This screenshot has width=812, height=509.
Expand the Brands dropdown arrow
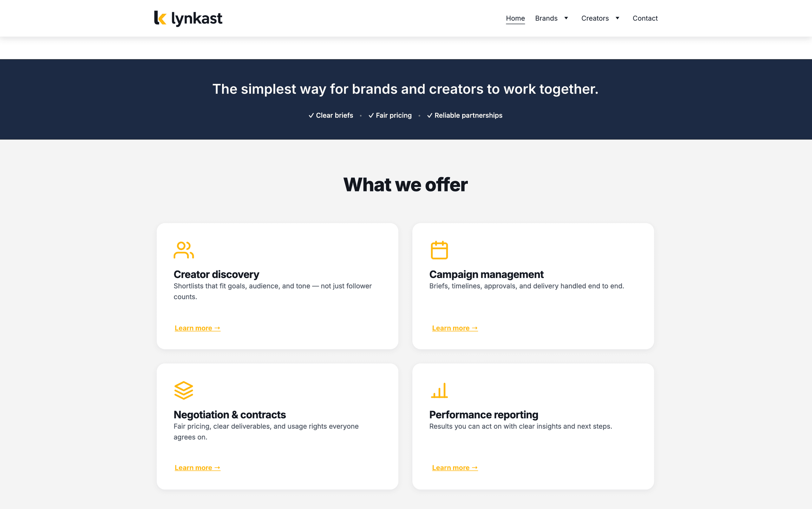(x=566, y=18)
